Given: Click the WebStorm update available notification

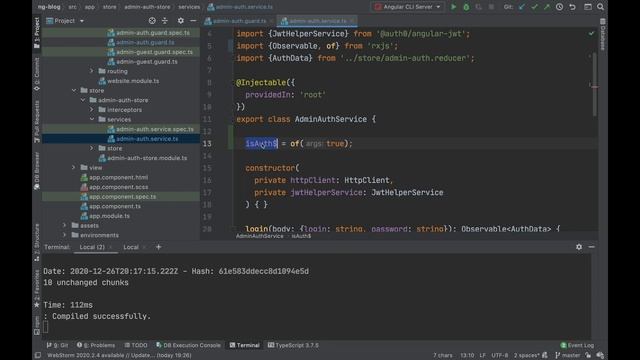Looking at the screenshot, I should (x=119, y=355).
